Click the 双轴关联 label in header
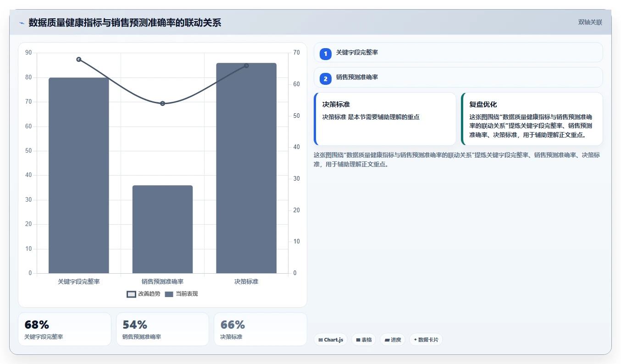Screen dimensions: 621x364 click(x=590, y=22)
